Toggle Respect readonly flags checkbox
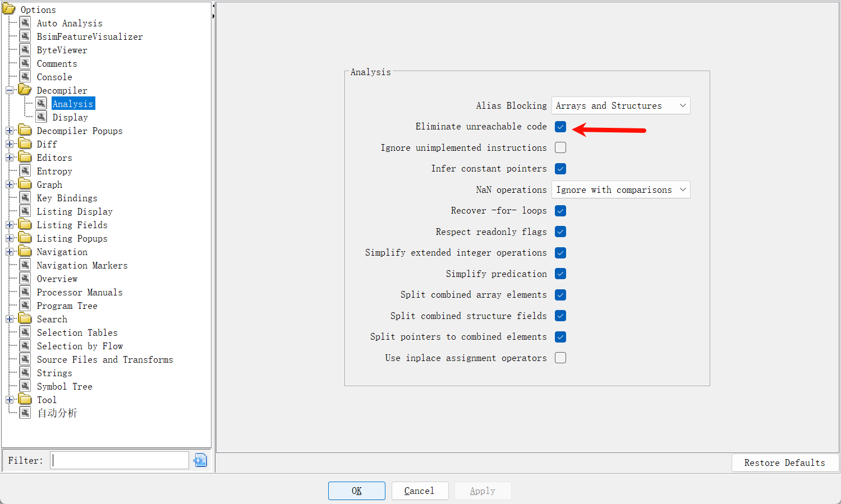Viewport: 841px width, 504px height. tap(560, 232)
